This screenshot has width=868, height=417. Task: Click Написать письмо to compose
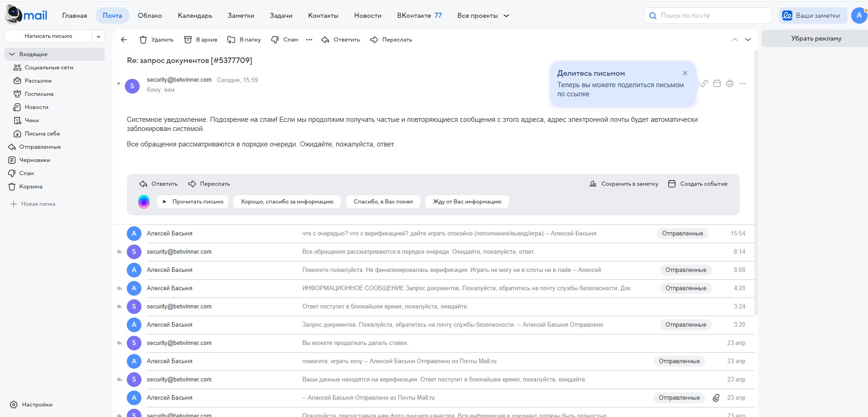click(48, 36)
